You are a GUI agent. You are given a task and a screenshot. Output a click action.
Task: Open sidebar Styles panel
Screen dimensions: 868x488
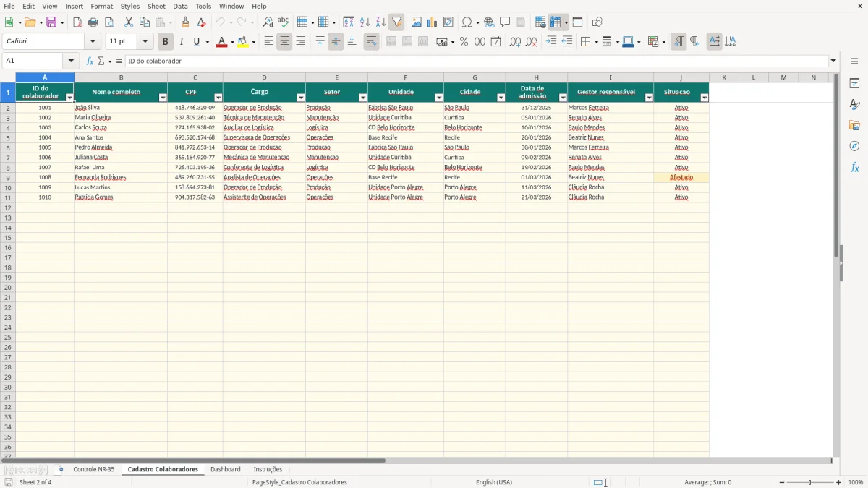pyautogui.click(x=854, y=104)
